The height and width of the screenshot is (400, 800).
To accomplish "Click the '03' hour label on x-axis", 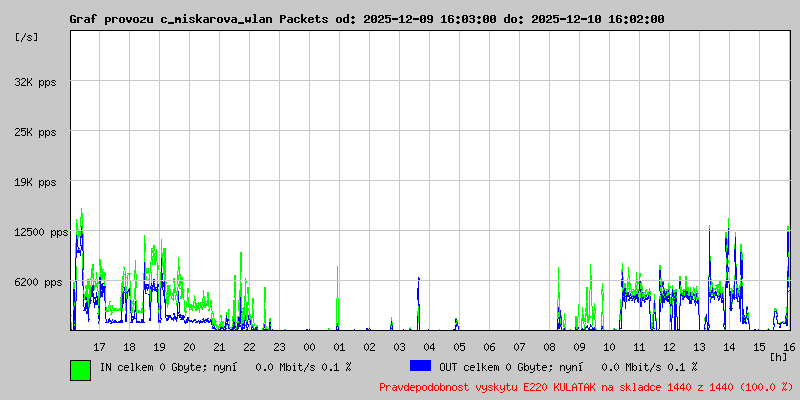I will pyautogui.click(x=399, y=347).
